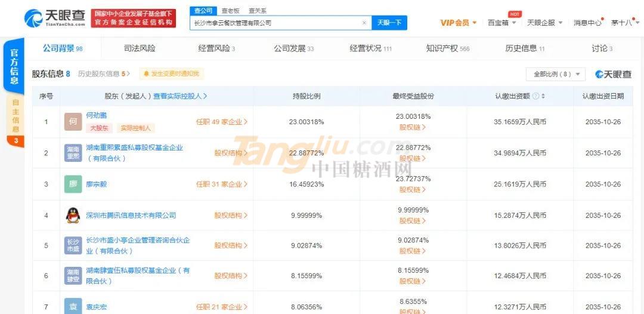Select the 经营状况 tab
Viewport: 644px width, 314px height.
point(370,48)
